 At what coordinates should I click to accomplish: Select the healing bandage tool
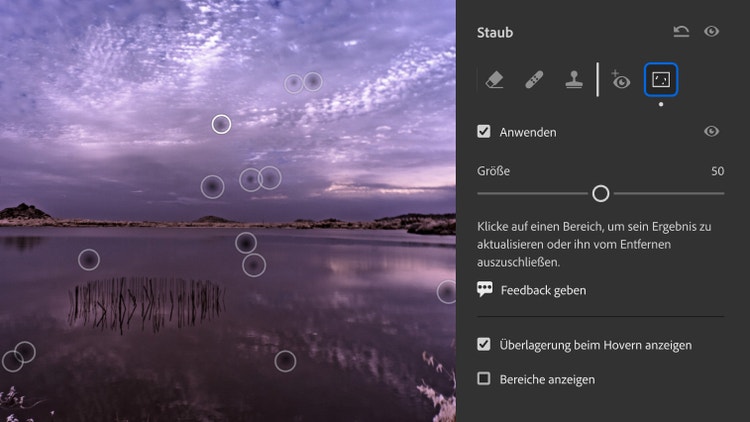[x=534, y=79]
